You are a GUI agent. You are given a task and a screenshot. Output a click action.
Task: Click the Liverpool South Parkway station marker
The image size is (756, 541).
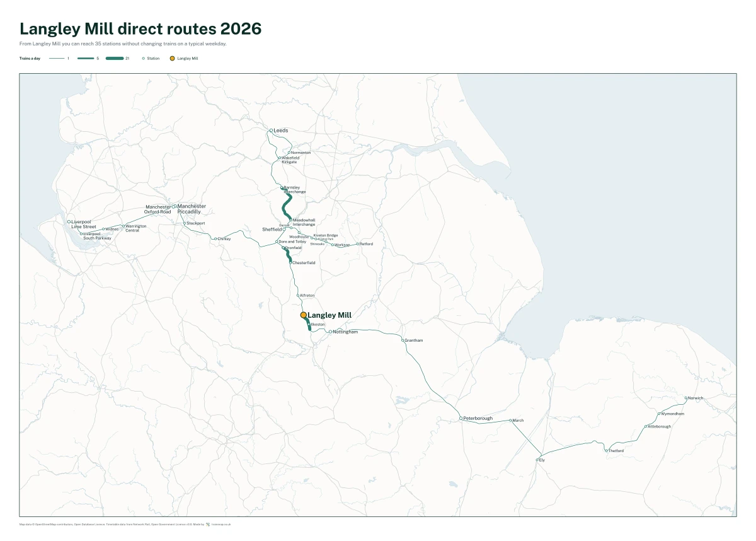pos(81,234)
